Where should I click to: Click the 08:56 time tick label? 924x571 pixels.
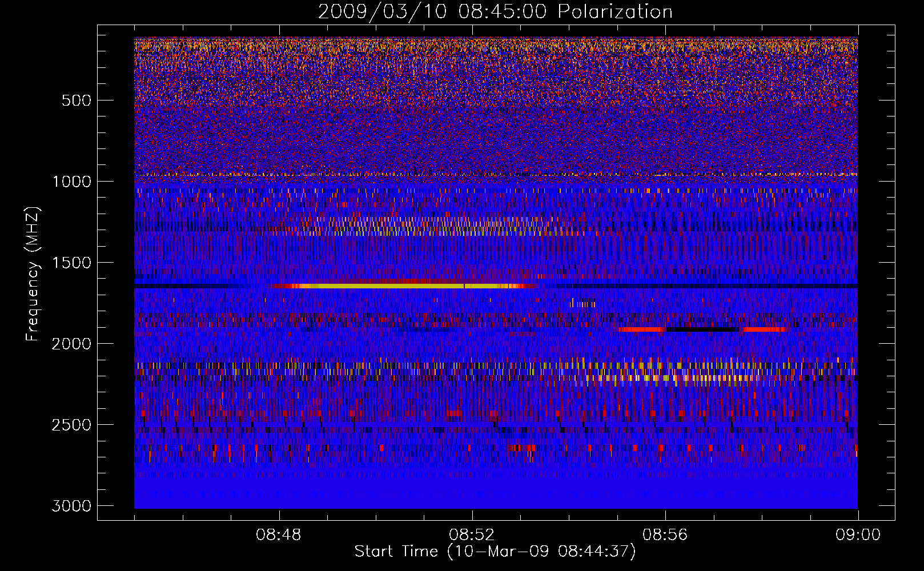click(665, 535)
